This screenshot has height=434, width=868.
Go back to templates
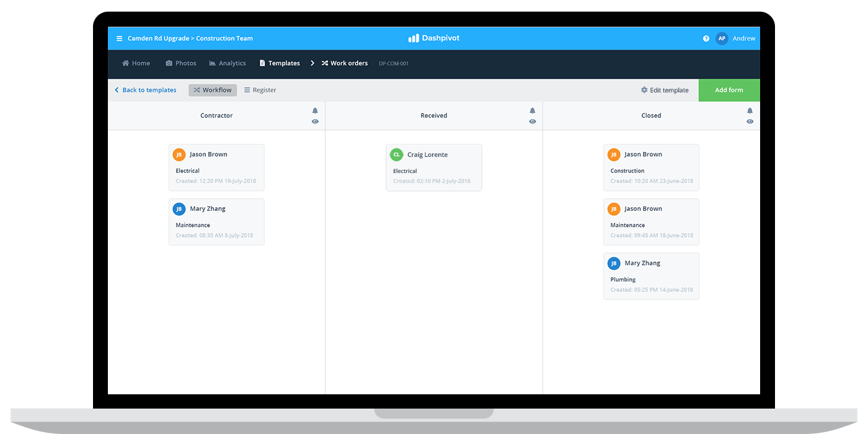click(145, 90)
